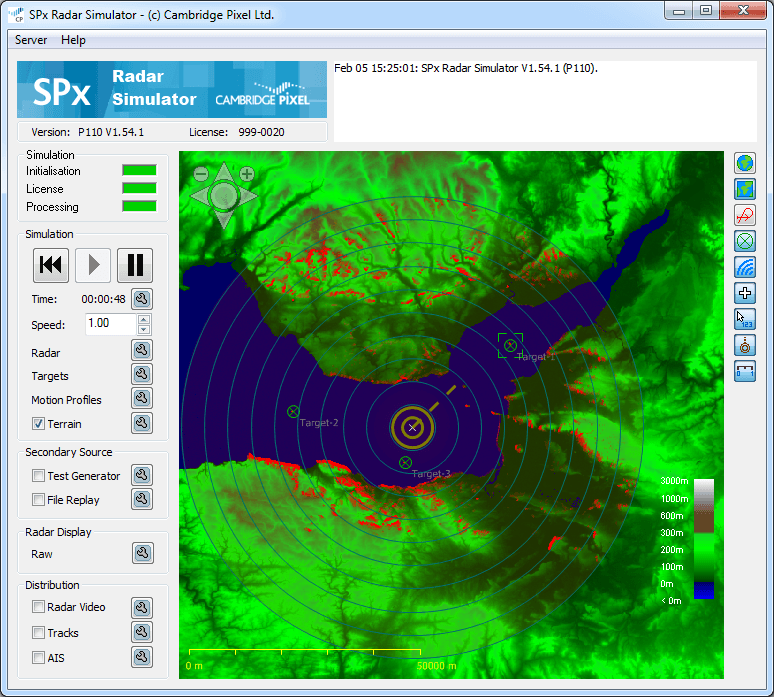The image size is (774, 697).
Task: Open AIS distribution wrench
Action: pos(142,657)
